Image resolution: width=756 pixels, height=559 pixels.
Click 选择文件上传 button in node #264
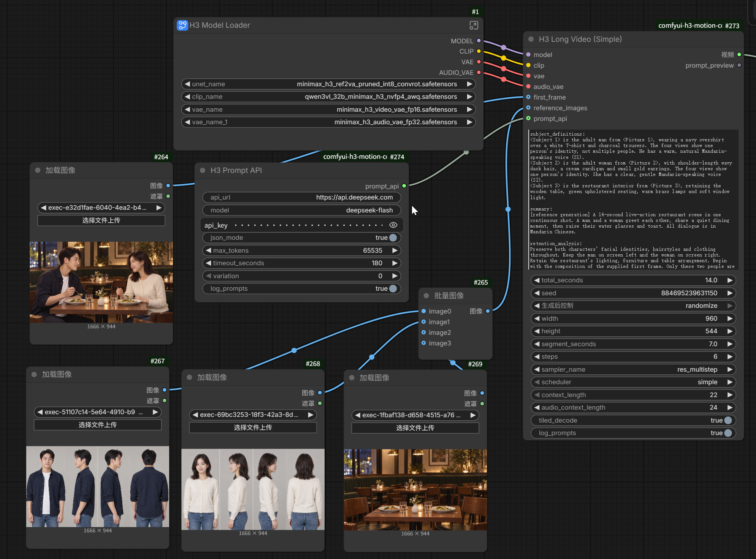(x=101, y=220)
